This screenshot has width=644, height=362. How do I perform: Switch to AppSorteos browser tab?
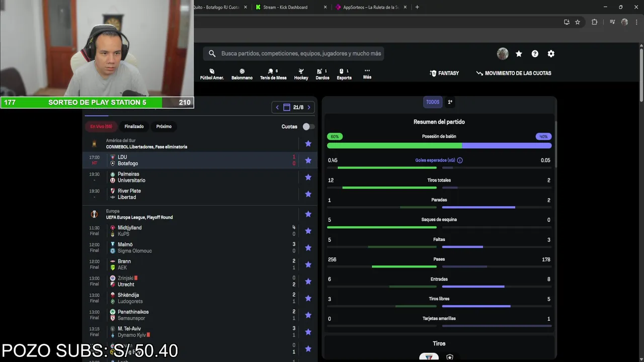coord(371,7)
